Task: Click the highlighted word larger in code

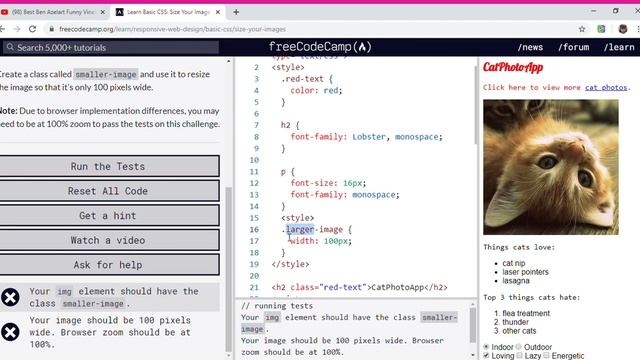Action: 300,229
